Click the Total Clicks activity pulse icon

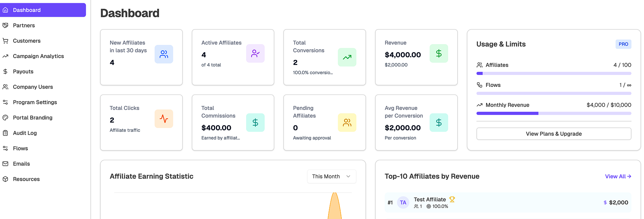point(164,119)
